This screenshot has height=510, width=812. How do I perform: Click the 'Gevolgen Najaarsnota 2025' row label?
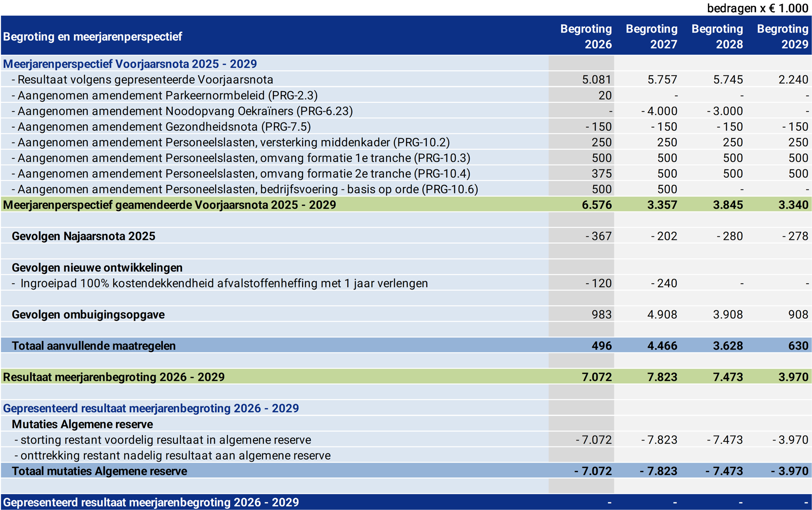[83, 236]
